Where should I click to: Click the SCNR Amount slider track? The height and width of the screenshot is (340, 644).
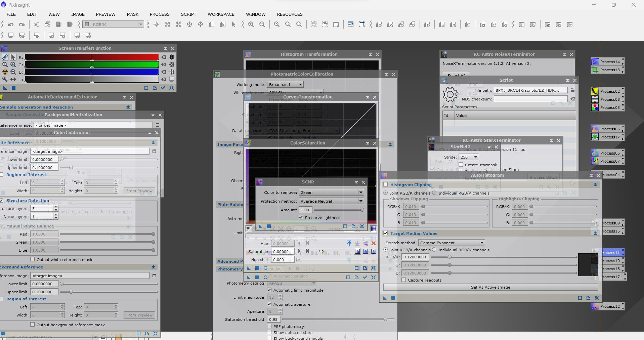[x=339, y=210]
